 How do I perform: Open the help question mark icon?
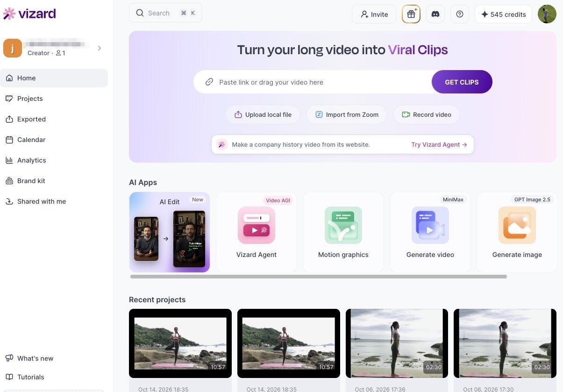(460, 14)
